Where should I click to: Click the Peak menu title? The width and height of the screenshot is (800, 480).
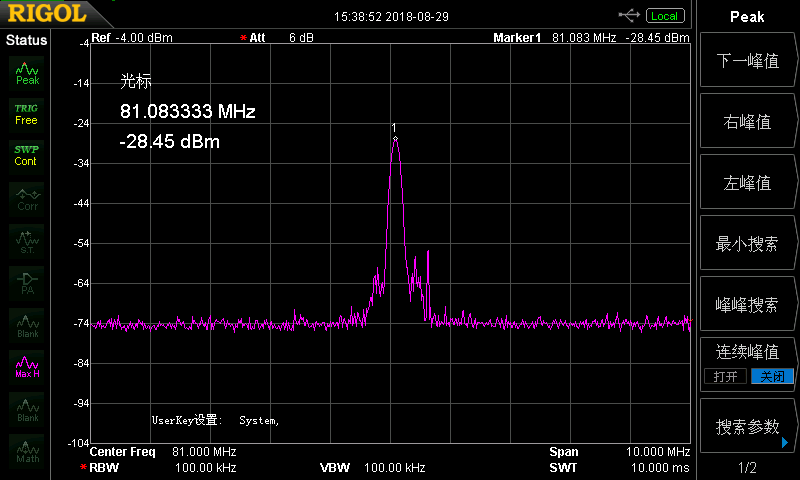point(747,17)
